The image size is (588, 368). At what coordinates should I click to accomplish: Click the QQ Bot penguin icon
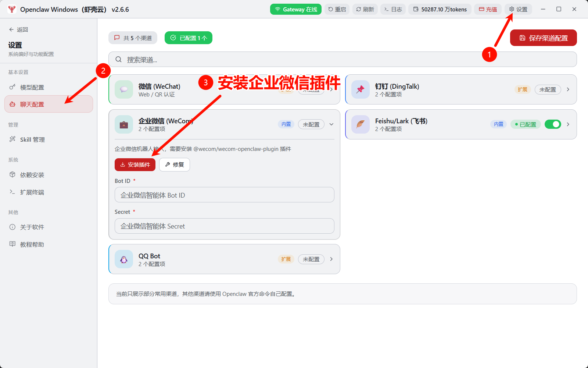tap(124, 259)
